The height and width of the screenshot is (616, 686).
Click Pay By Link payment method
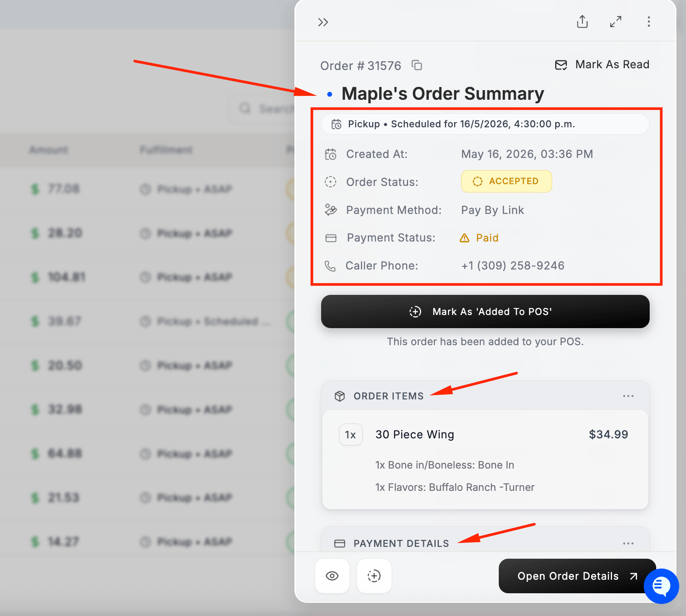pyautogui.click(x=493, y=210)
